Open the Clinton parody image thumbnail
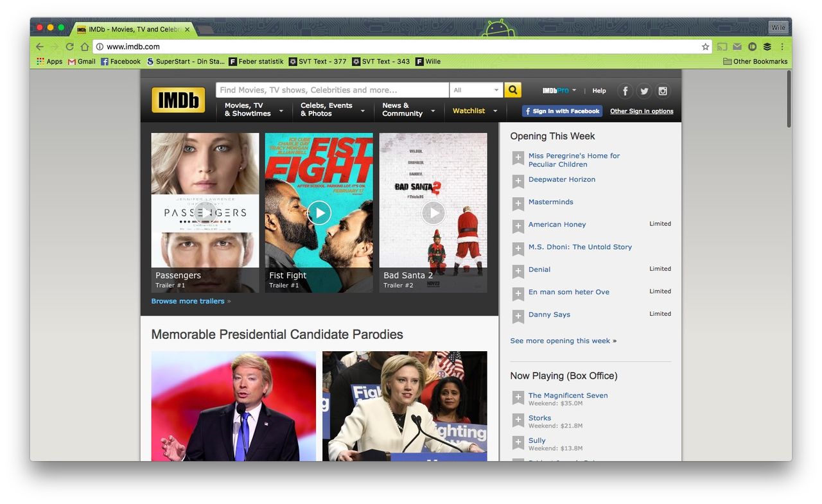The image size is (822, 504). [405, 406]
